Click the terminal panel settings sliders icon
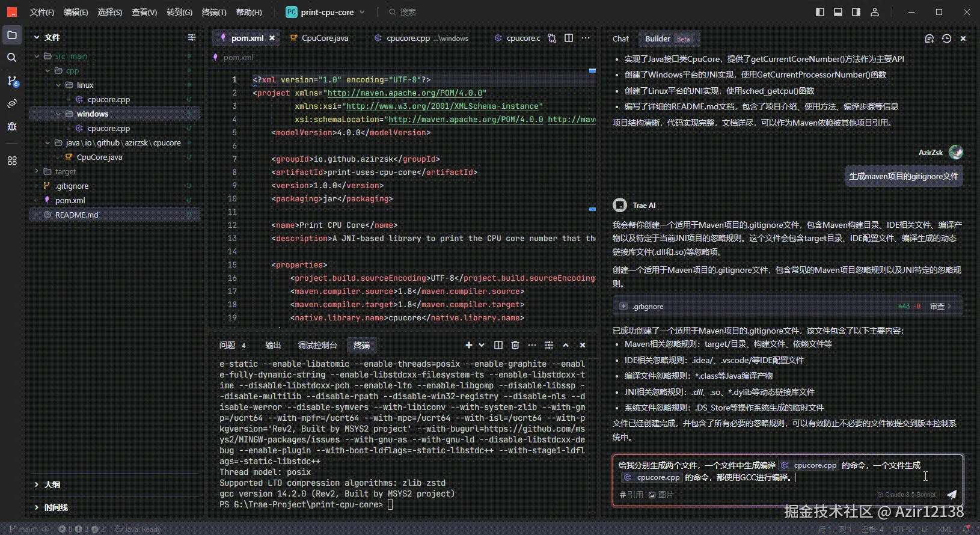 coord(549,345)
